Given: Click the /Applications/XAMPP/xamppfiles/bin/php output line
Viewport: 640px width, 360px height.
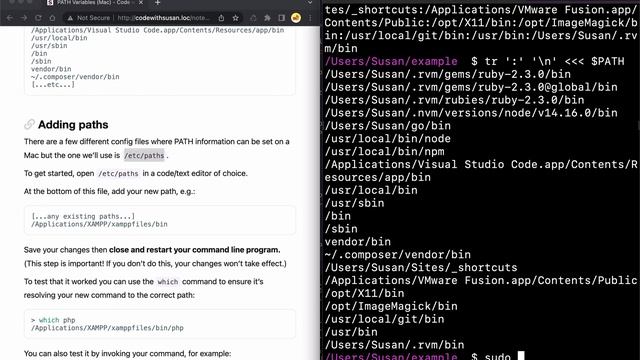Looking at the screenshot, I should tap(107, 328).
